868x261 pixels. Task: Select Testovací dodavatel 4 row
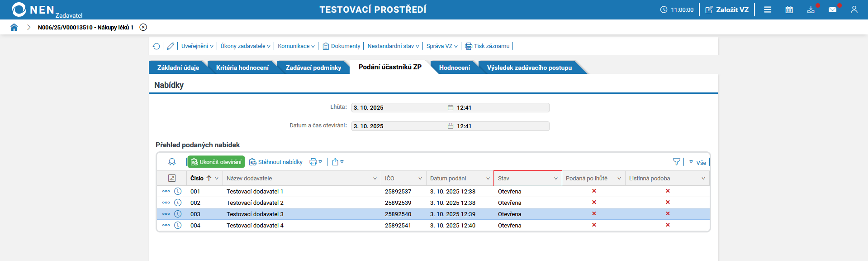coord(433,225)
